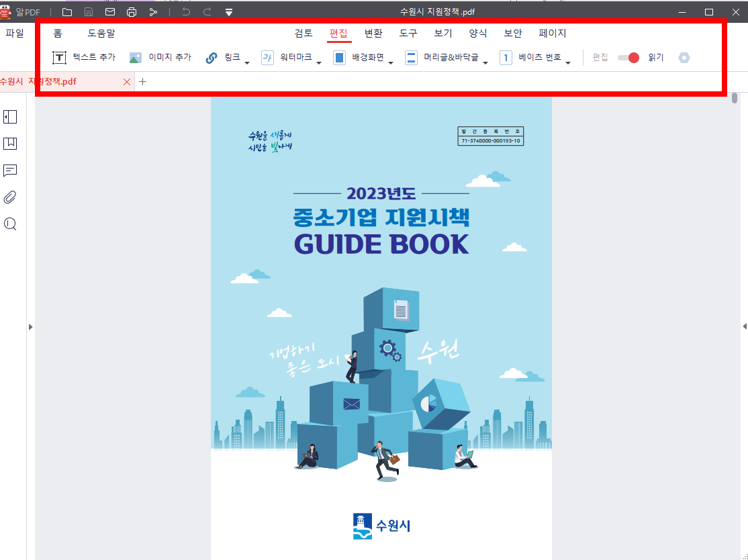Open the bookmarks panel

click(9, 144)
